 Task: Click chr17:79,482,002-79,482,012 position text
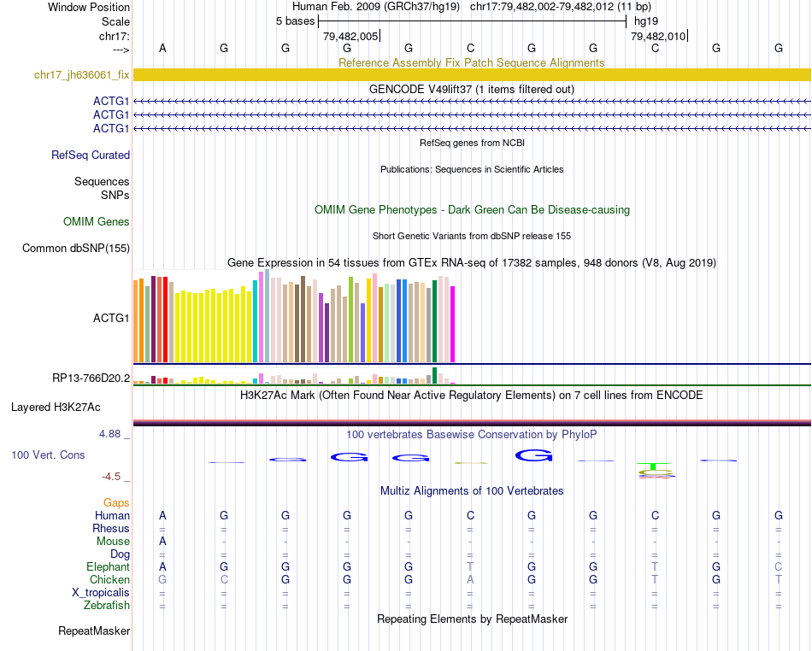pos(561,7)
